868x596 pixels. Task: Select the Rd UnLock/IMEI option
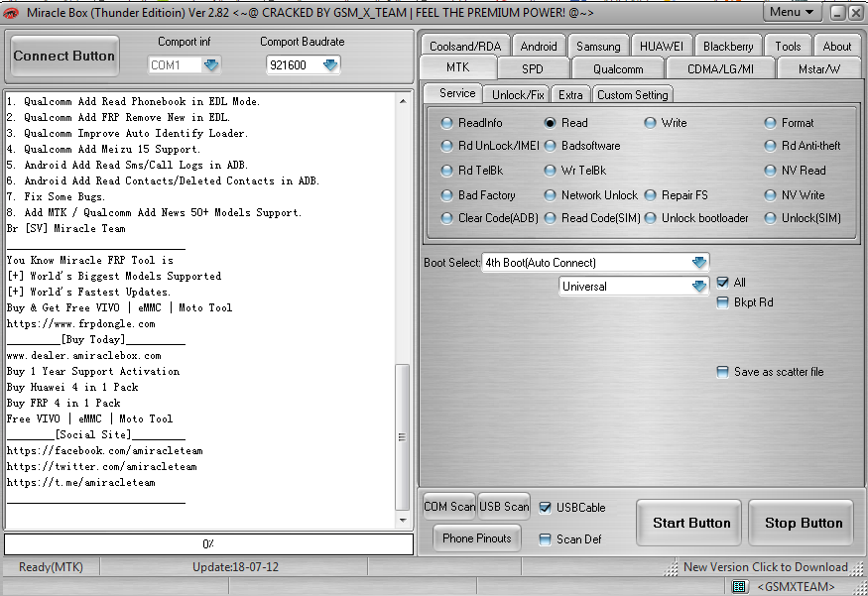(x=446, y=146)
